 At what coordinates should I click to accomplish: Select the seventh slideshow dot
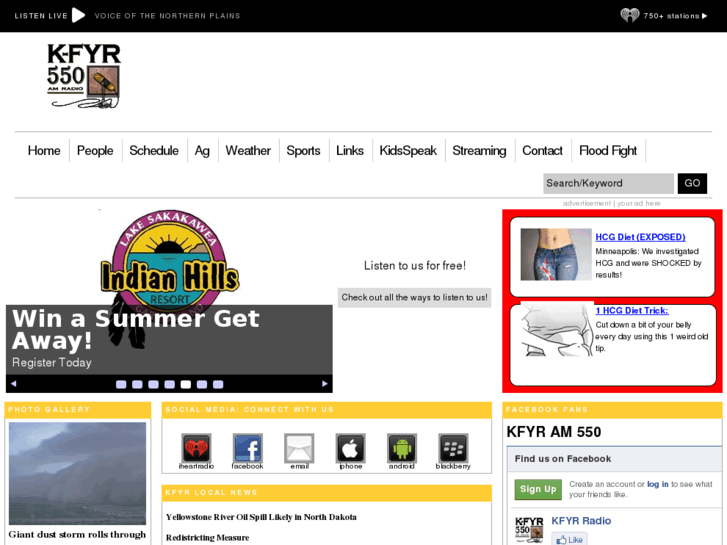(x=218, y=384)
